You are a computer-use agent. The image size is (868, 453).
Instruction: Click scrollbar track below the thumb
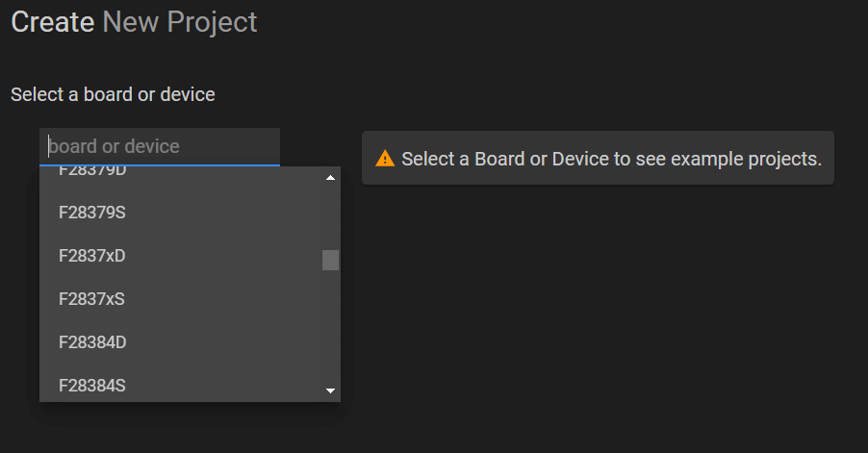pos(330,327)
